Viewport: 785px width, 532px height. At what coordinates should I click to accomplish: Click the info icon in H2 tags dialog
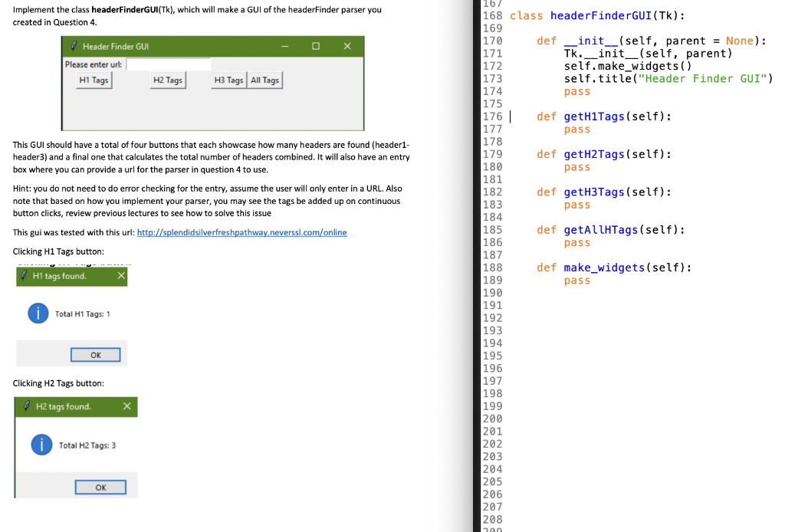tap(41, 445)
